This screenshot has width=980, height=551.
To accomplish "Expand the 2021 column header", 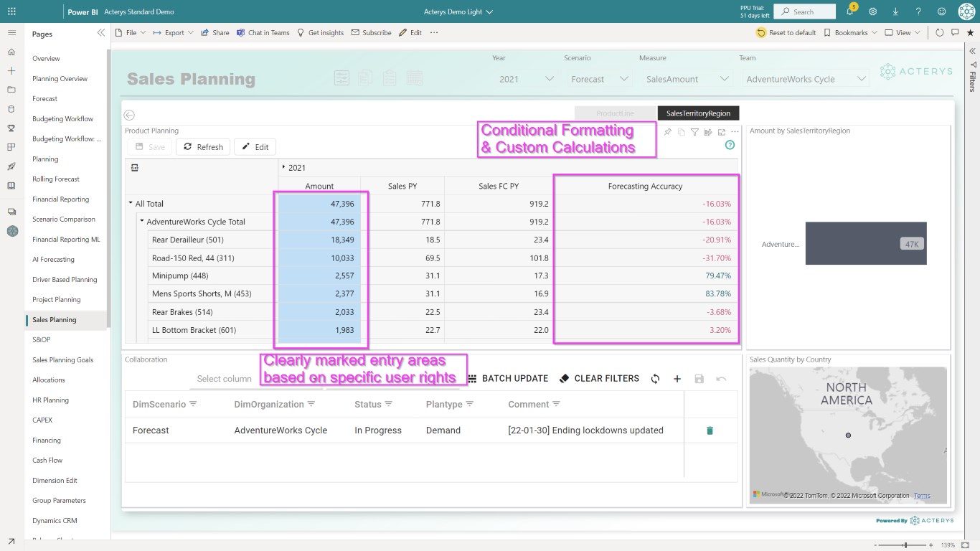I will 284,167.
